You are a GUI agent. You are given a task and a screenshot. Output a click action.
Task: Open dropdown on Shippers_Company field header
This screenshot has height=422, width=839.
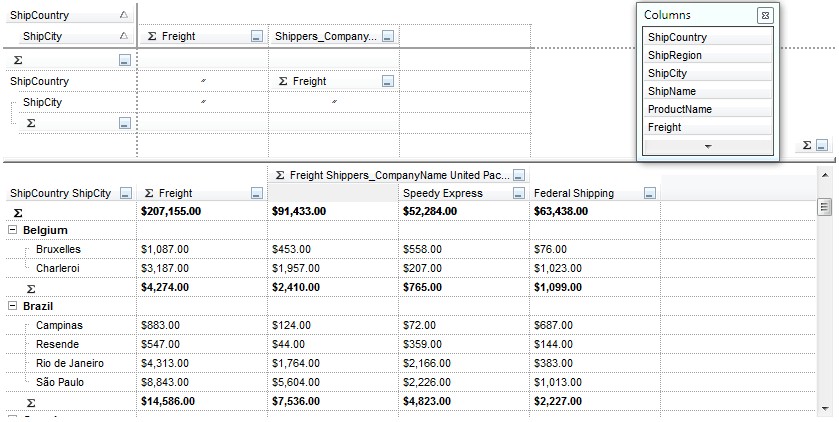(x=388, y=37)
